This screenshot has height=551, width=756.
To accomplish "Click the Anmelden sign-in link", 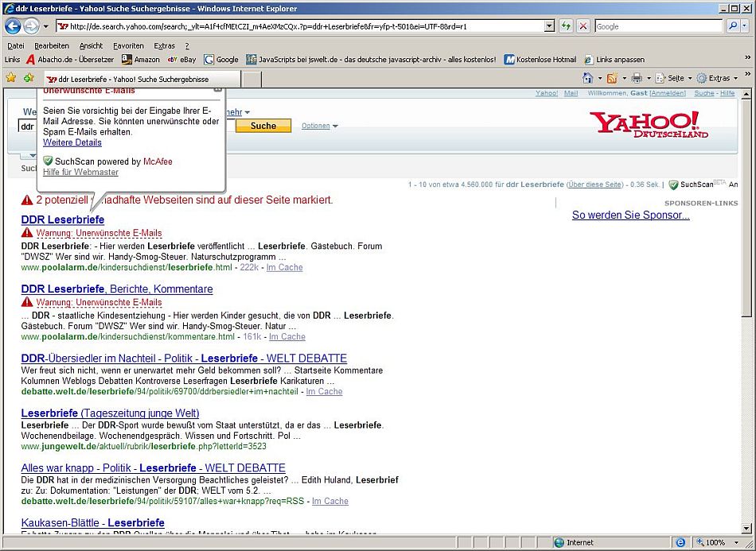I will point(668,94).
